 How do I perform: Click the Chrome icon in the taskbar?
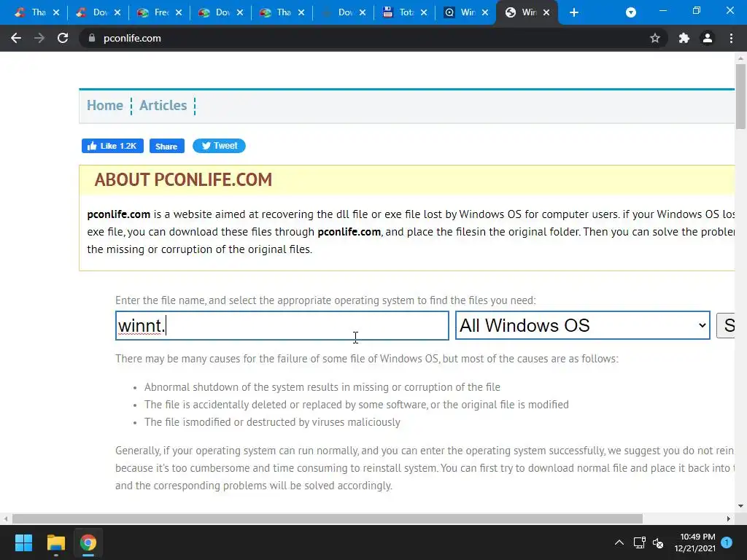click(88, 542)
